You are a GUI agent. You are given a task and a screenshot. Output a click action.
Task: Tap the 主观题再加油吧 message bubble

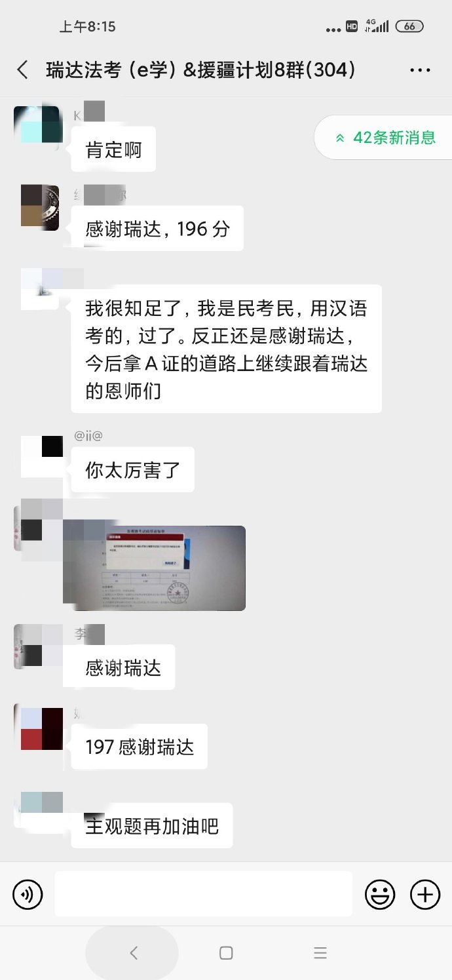(151, 826)
